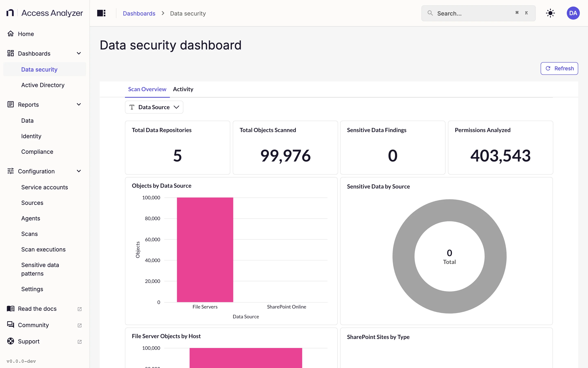Switch to the Scan Overview tab
Viewport: 588px width, 368px height.
click(x=147, y=89)
